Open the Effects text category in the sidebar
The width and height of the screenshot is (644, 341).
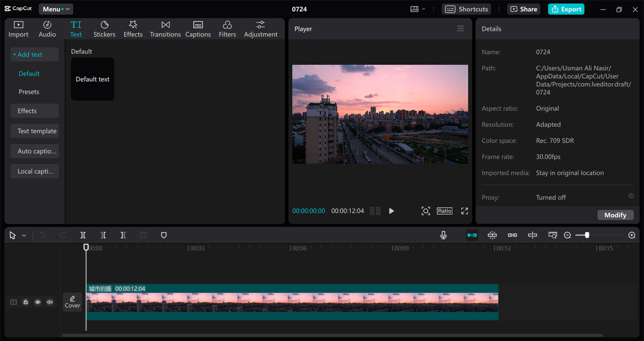coord(35,111)
